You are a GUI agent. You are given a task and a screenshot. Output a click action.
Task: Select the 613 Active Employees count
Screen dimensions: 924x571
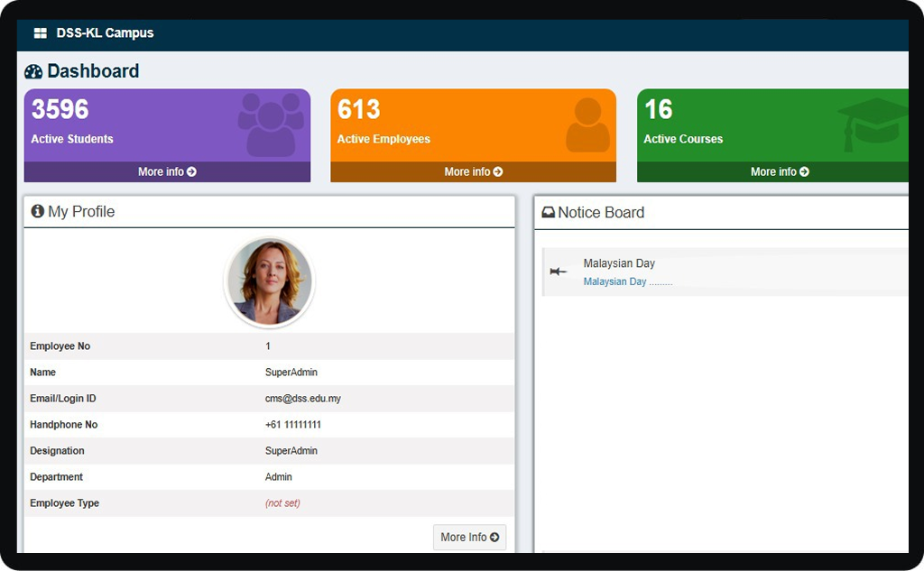[359, 110]
